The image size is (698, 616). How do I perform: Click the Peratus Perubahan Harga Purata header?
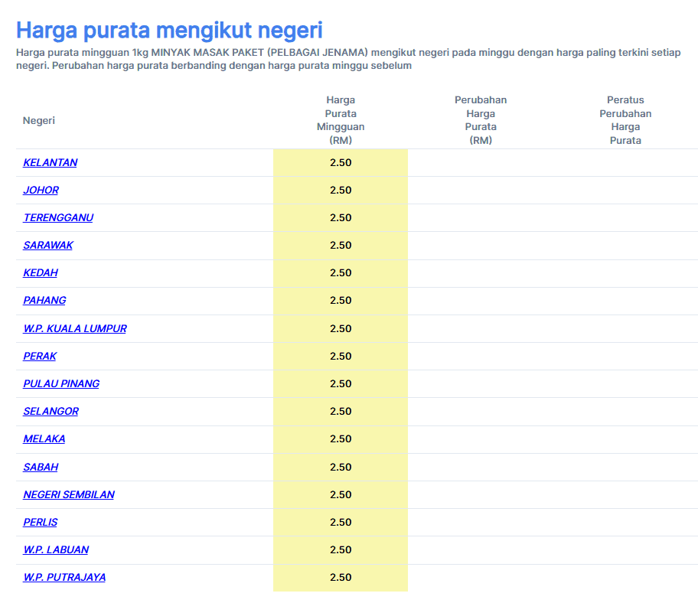[x=625, y=120]
